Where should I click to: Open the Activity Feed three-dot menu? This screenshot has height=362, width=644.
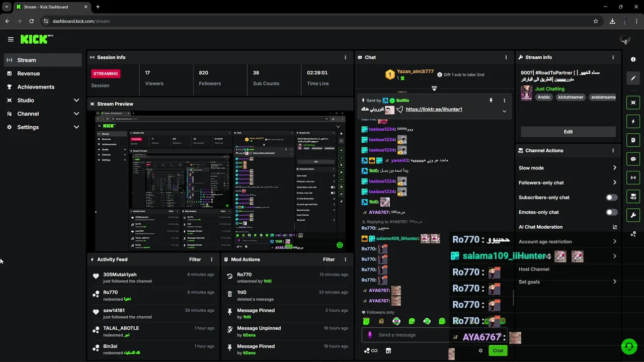click(x=211, y=259)
